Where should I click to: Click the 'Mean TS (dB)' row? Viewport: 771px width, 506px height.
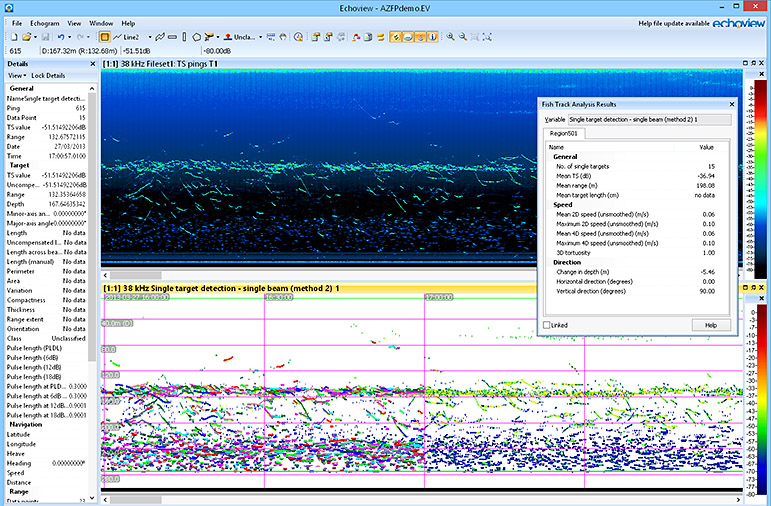pyautogui.click(x=635, y=176)
